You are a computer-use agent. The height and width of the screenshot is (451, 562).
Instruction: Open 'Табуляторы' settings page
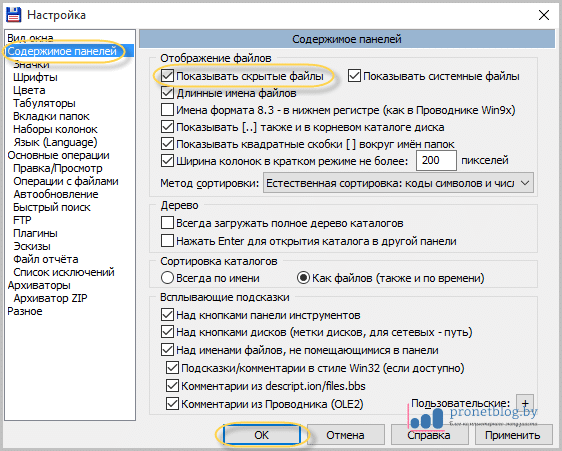[44, 103]
